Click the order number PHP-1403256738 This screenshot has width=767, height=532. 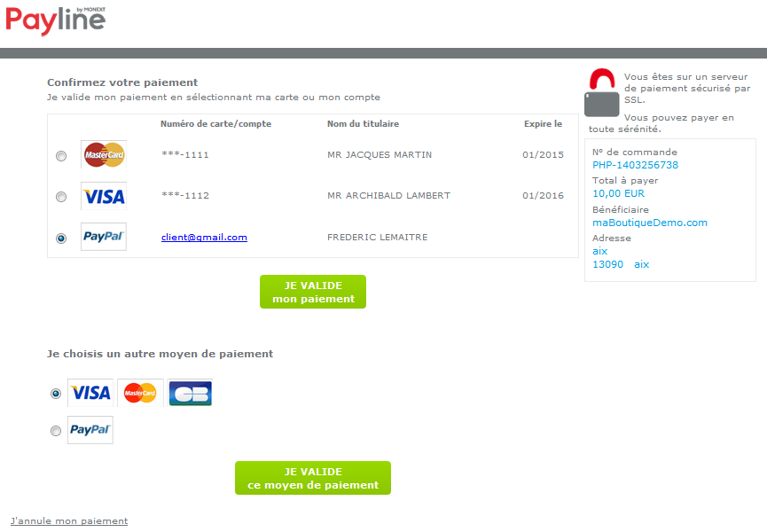point(635,165)
